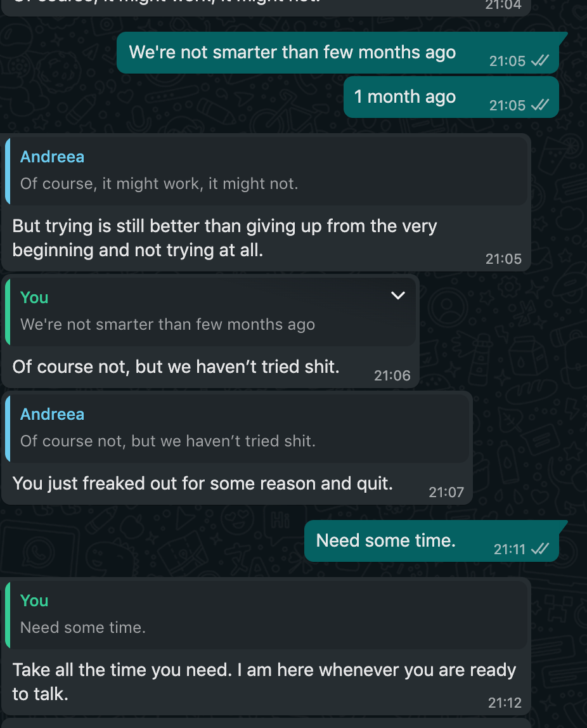Click 21:07 timestamp on 'freaked out' message
The height and width of the screenshot is (728, 587).
446,492
